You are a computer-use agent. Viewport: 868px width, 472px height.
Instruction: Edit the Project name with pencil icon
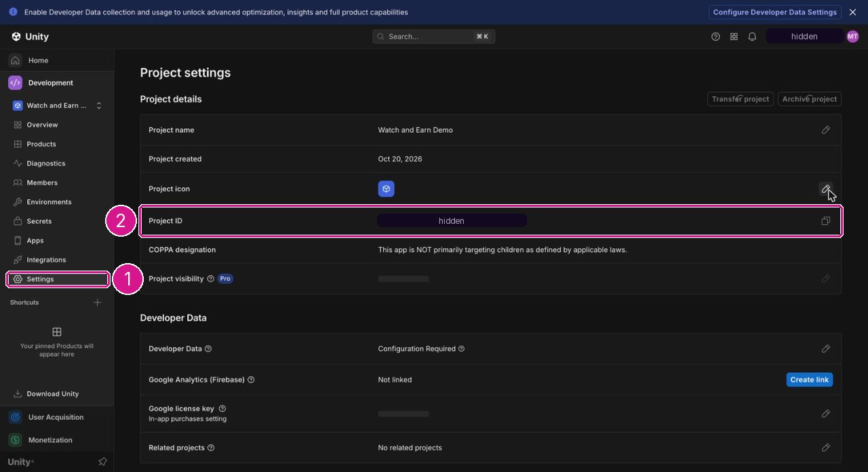[825, 130]
